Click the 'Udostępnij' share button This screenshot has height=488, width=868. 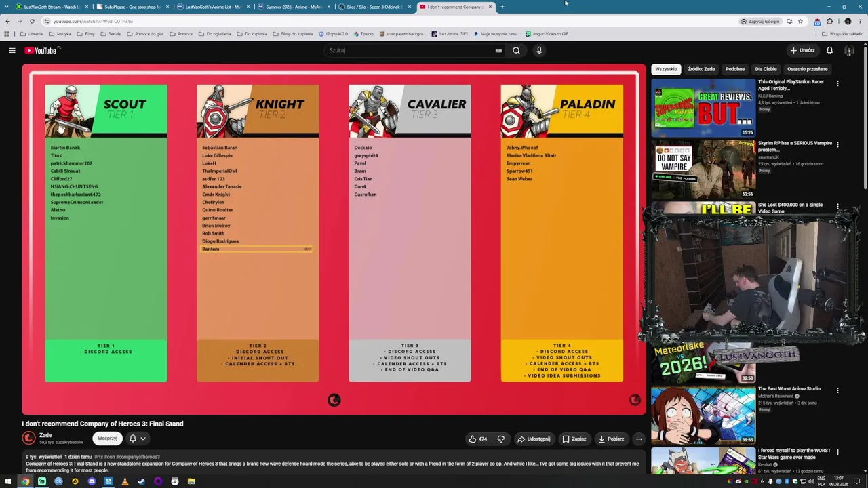[534, 439]
